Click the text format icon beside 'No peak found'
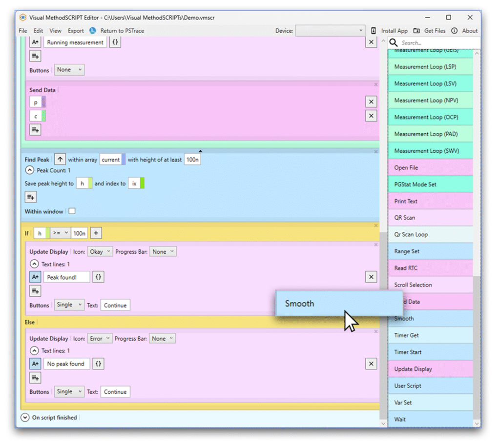This screenshot has width=500, height=448. (35, 364)
